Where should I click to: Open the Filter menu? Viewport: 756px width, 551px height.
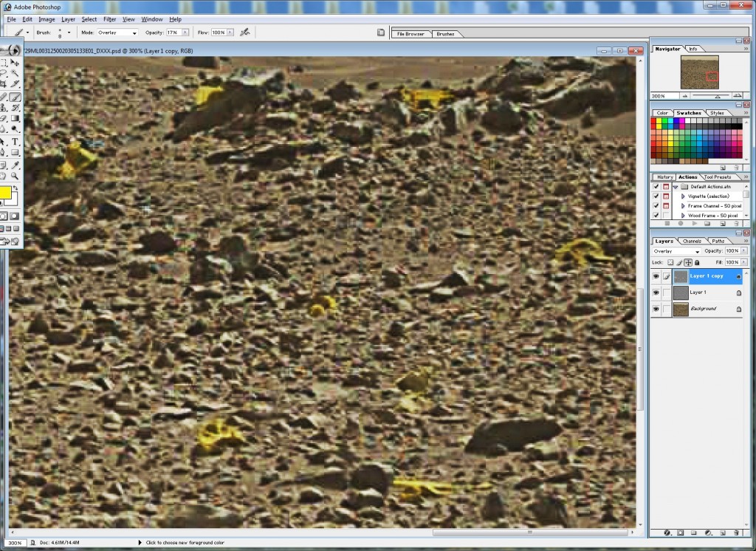pyautogui.click(x=109, y=19)
